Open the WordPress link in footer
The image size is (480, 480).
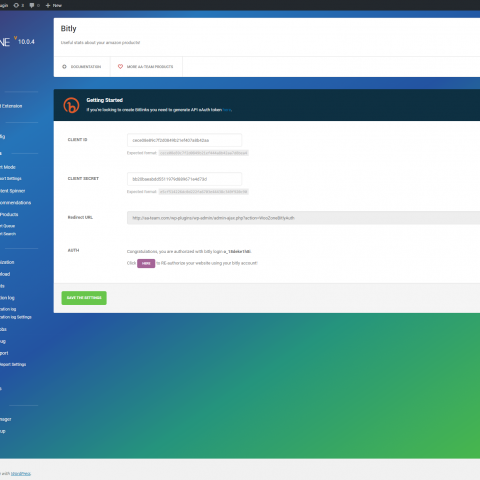point(21,474)
